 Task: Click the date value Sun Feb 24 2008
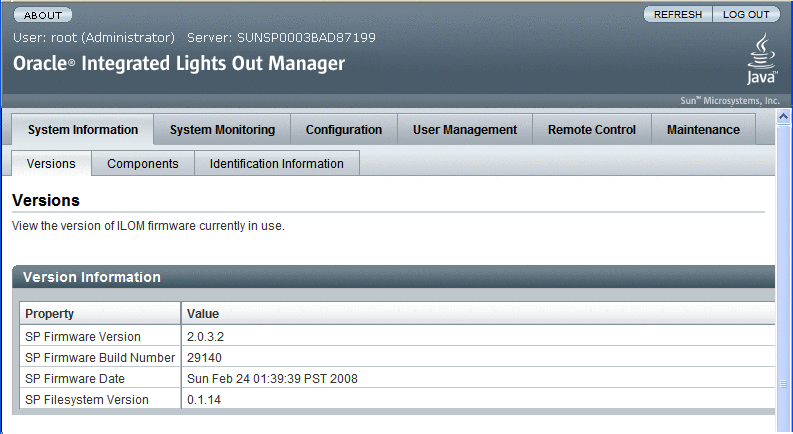[272, 379]
